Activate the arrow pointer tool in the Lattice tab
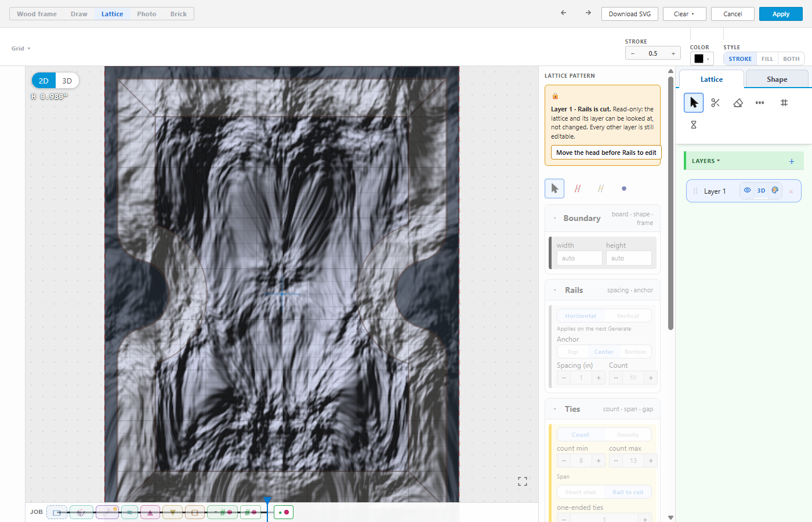 (693, 103)
